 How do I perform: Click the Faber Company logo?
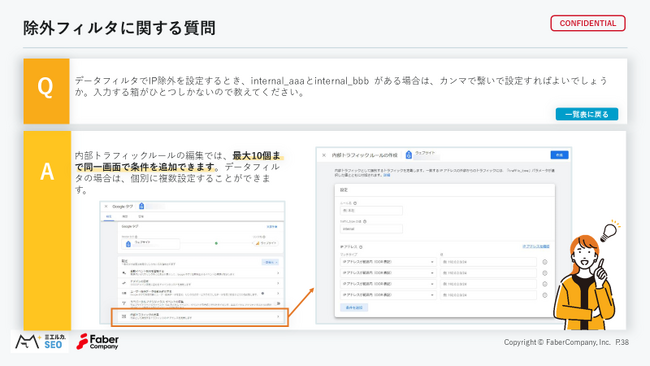pyautogui.click(x=98, y=342)
